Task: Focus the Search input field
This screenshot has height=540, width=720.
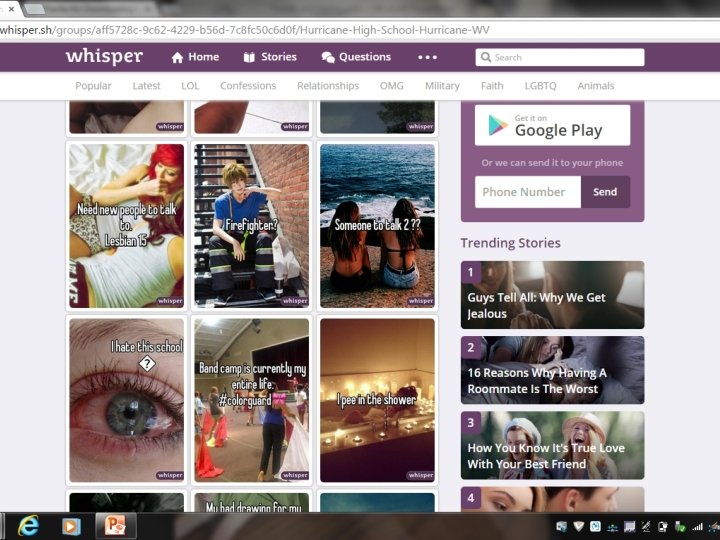Action: tap(560, 57)
